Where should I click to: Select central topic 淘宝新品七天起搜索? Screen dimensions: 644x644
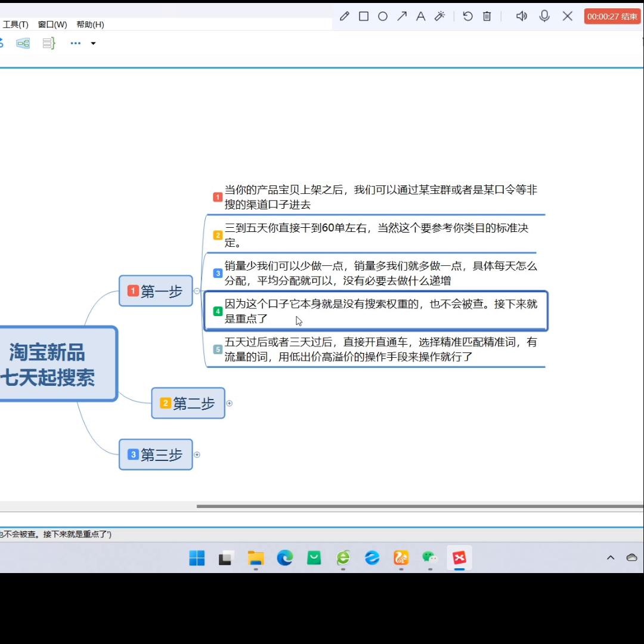pyautogui.click(x=57, y=364)
